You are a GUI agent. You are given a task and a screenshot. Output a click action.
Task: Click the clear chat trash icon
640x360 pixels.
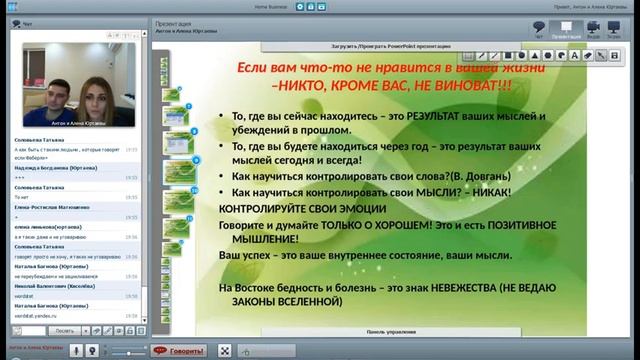click(x=141, y=331)
